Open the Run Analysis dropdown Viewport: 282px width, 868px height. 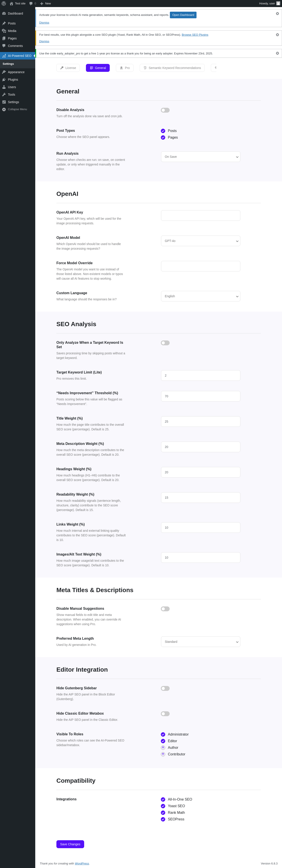(200, 157)
